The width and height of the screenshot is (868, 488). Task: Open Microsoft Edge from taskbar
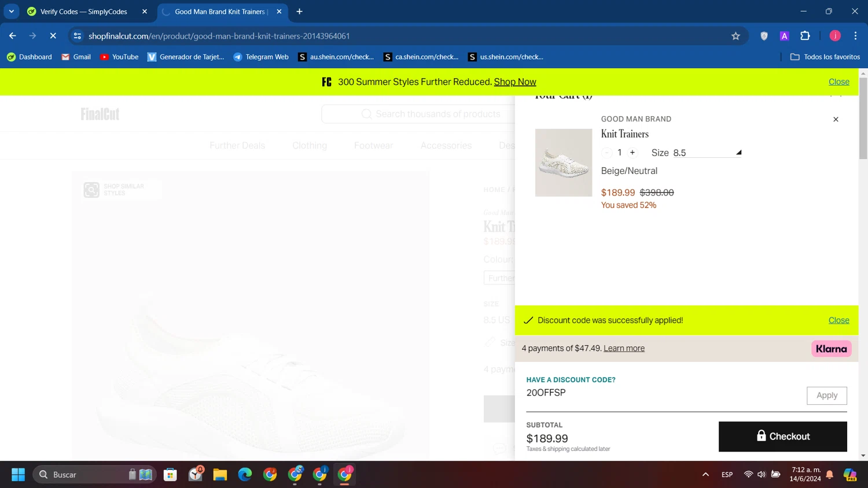pyautogui.click(x=245, y=475)
